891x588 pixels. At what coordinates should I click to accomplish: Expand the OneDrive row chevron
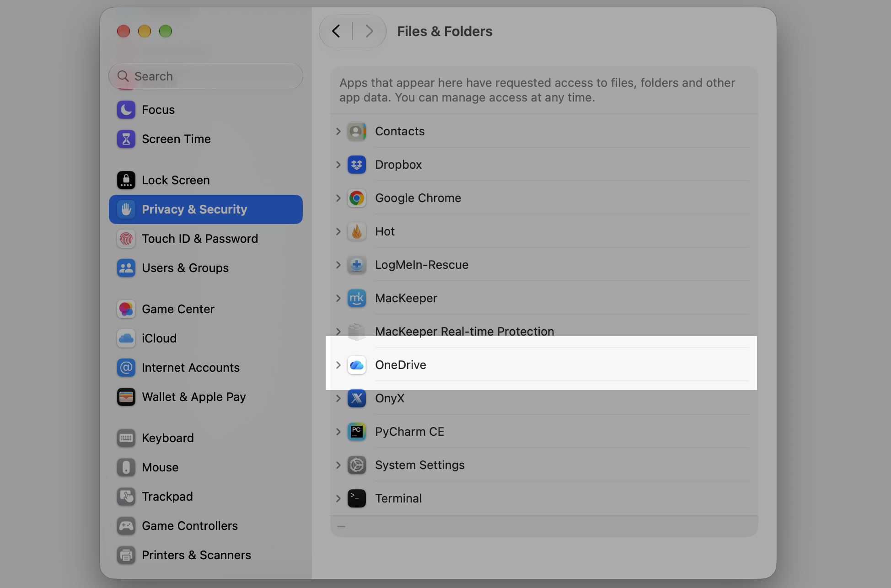[338, 365]
